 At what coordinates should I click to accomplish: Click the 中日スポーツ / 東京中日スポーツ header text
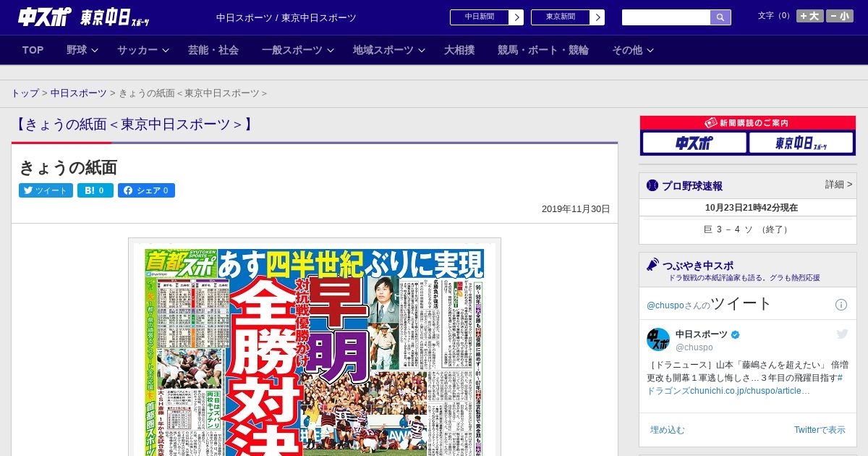point(286,17)
